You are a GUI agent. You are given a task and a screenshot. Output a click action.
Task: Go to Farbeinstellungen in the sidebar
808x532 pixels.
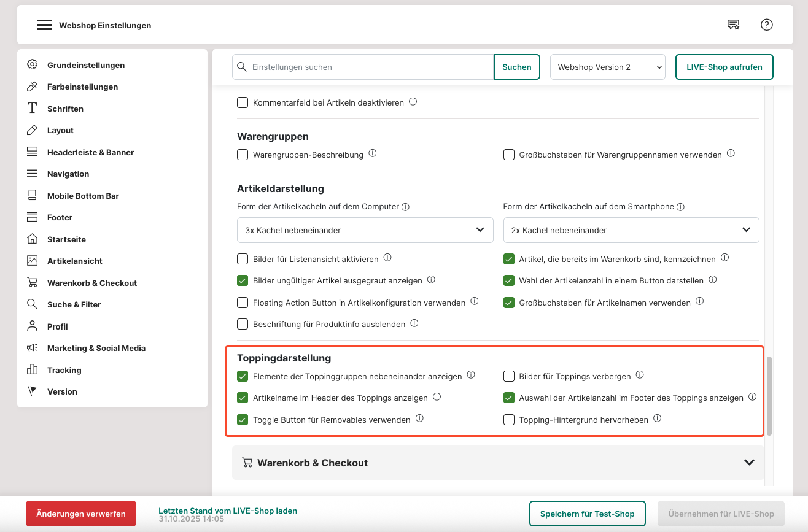pyautogui.click(x=82, y=87)
